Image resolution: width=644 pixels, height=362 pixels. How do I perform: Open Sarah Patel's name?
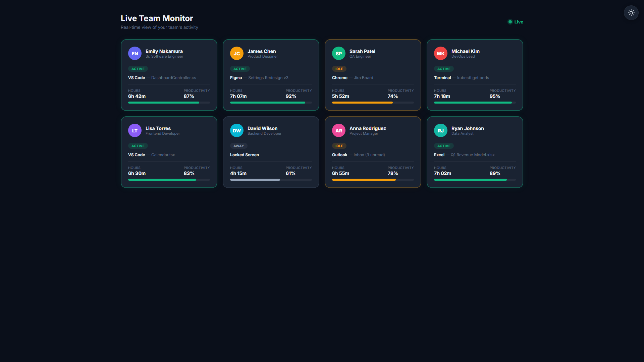coord(362,51)
